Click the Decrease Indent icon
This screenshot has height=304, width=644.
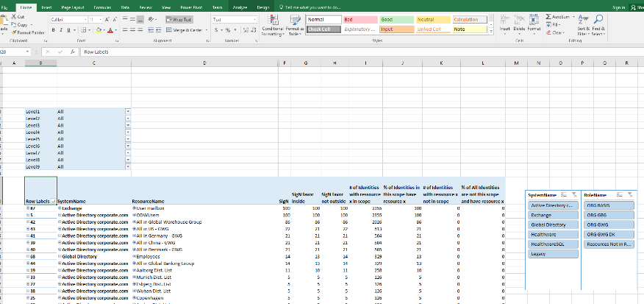(x=151, y=30)
